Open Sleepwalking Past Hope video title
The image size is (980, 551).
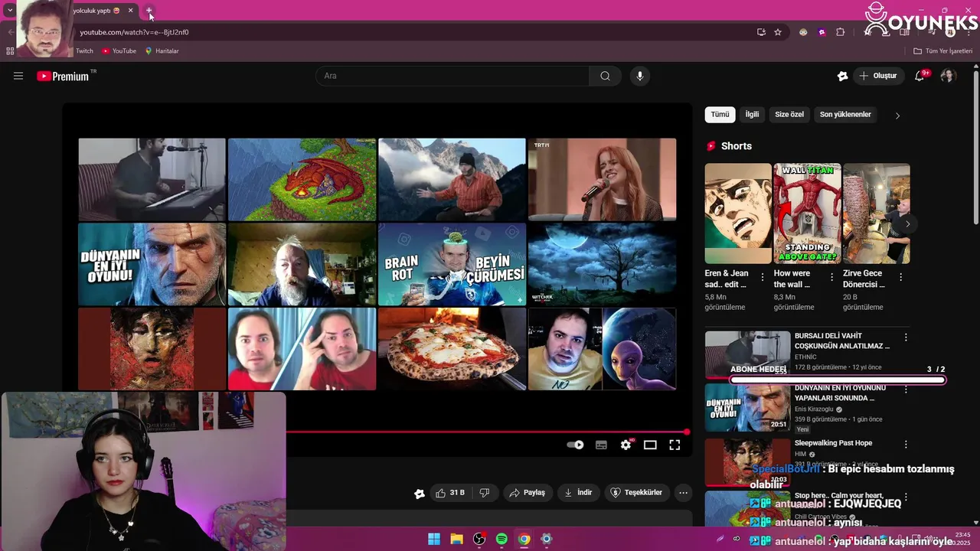point(833,443)
